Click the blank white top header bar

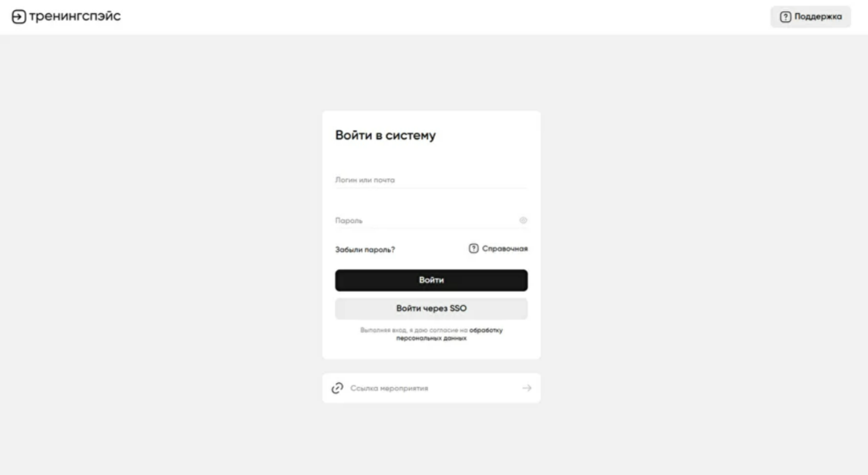pos(437,17)
